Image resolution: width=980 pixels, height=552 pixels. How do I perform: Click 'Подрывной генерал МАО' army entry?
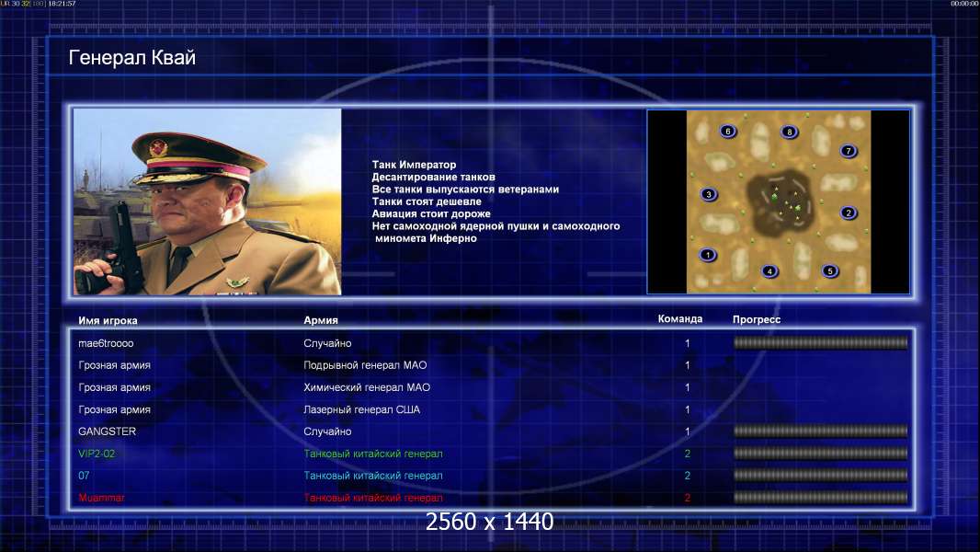pos(365,365)
